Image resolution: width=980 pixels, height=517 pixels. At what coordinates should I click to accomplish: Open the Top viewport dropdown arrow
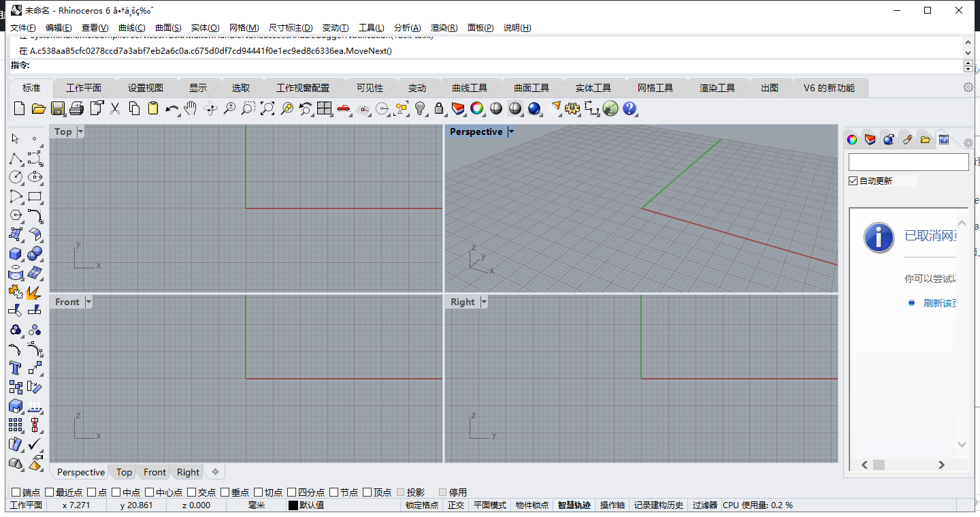click(x=80, y=131)
